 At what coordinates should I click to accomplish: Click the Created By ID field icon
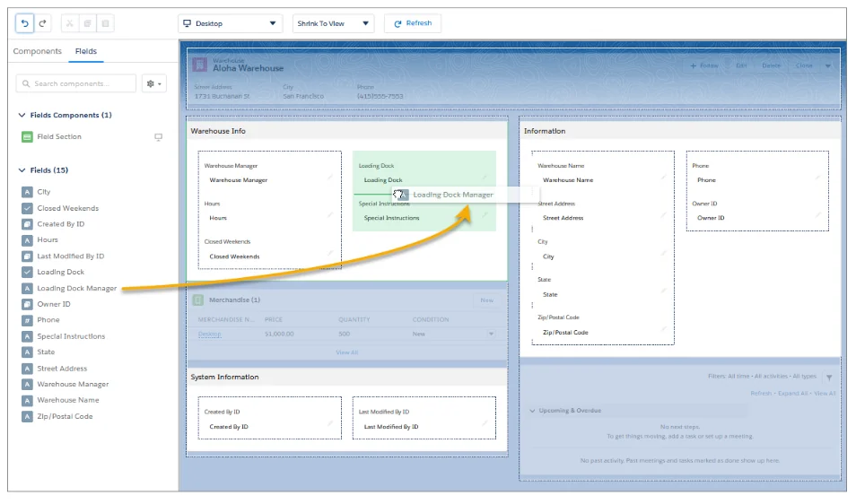(x=27, y=224)
